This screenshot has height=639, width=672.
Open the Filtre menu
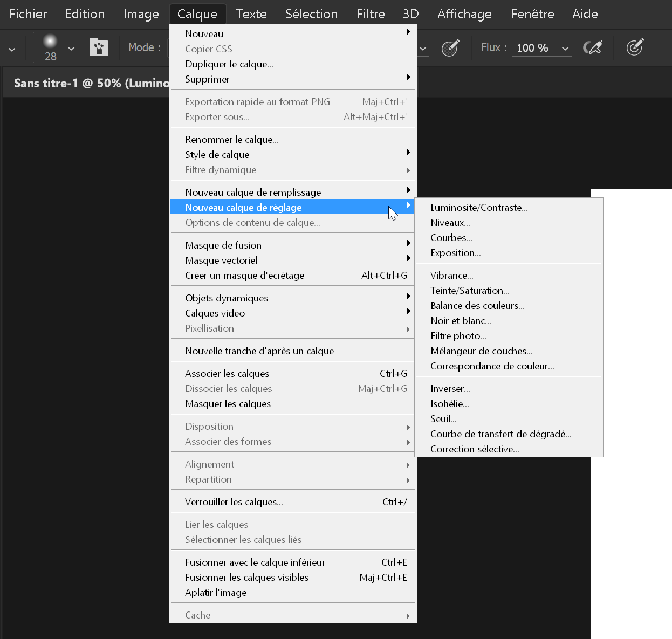click(371, 14)
